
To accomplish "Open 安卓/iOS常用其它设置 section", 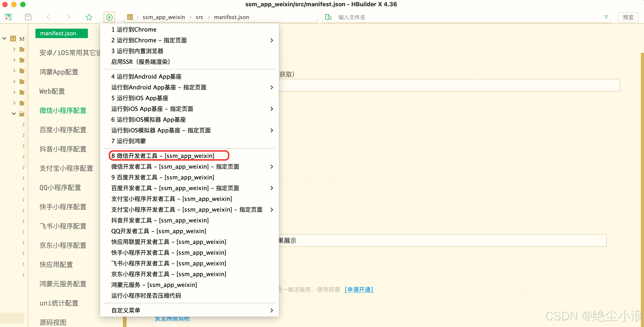I will click(70, 53).
